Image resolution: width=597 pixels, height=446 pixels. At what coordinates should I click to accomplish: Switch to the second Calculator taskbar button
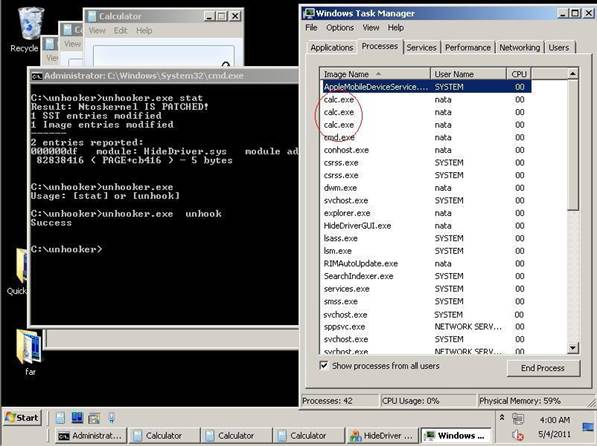236,436
